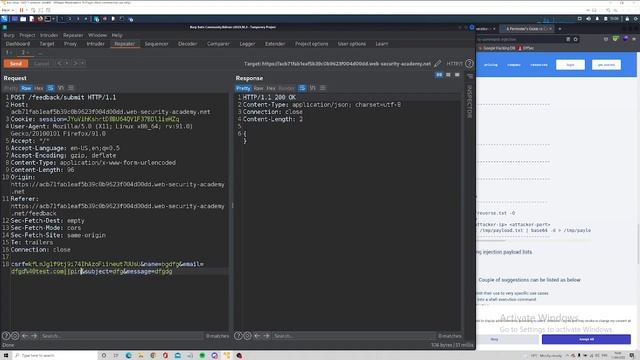640x360 pixels.
Task: Open history dropdown beside the back arrow
Action: [67, 64]
